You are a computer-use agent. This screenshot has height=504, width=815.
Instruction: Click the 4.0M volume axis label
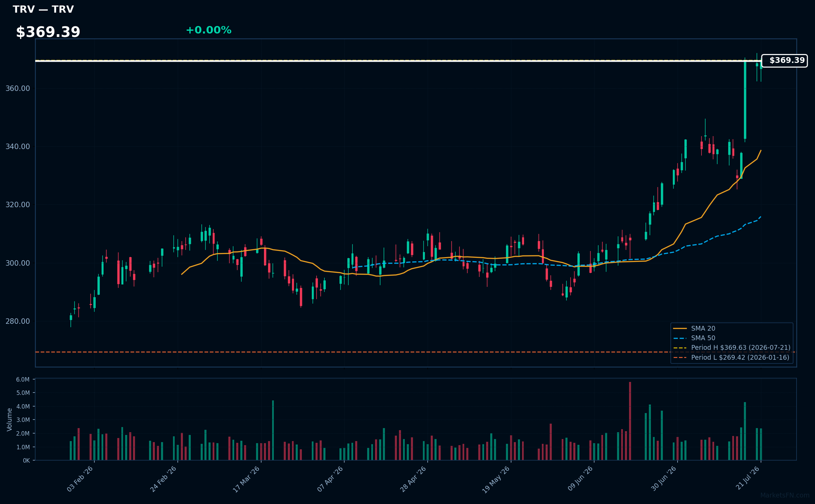pyautogui.click(x=23, y=407)
